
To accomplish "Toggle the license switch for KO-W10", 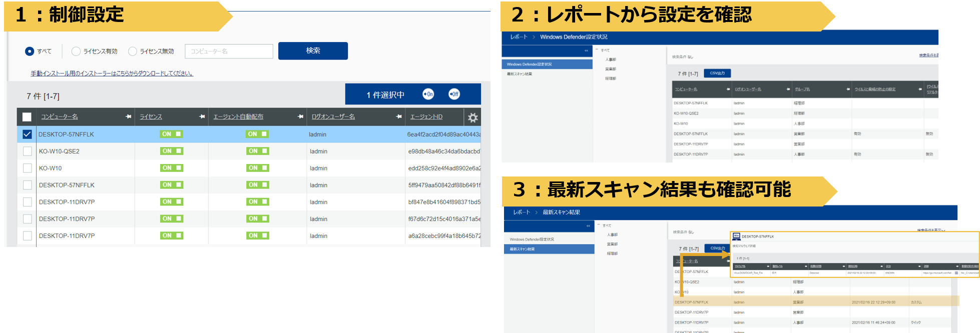I will pos(172,168).
